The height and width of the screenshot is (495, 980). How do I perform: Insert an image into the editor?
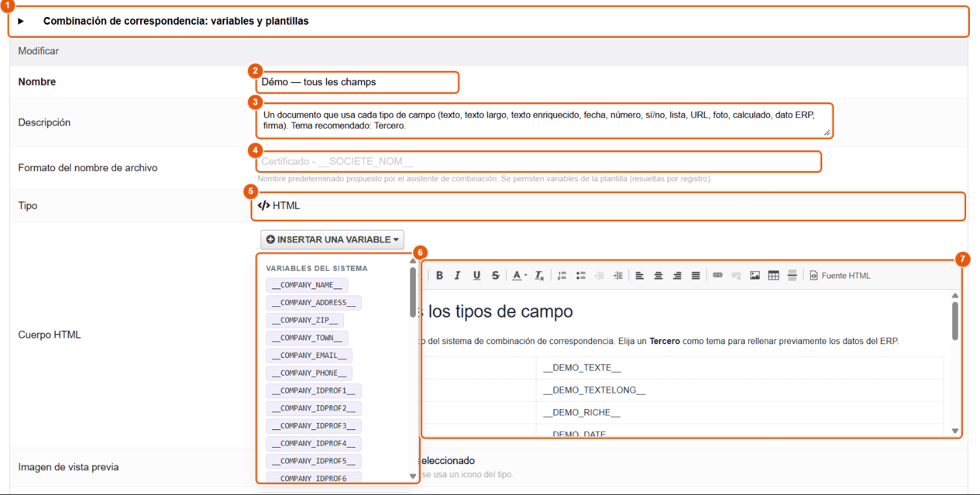tap(755, 275)
